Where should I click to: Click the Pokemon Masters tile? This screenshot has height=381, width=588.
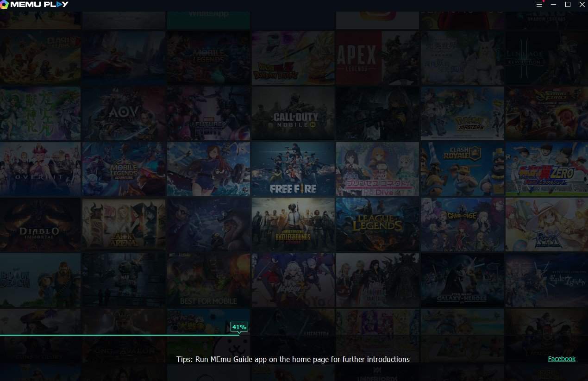pos(462,113)
